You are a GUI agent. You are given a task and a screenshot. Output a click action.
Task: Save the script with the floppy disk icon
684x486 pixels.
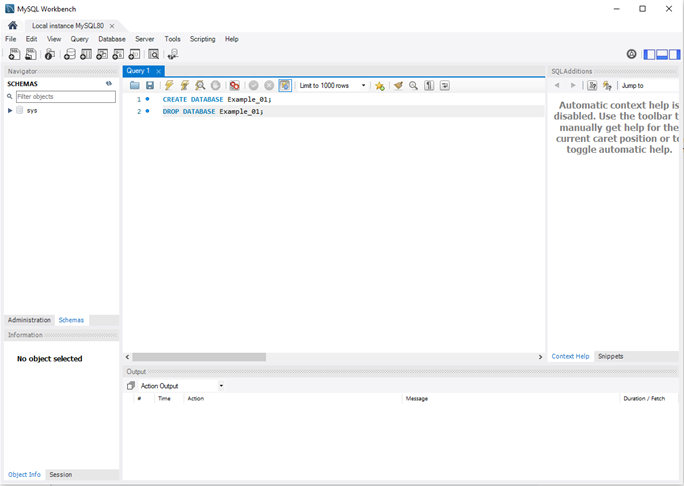tap(150, 86)
